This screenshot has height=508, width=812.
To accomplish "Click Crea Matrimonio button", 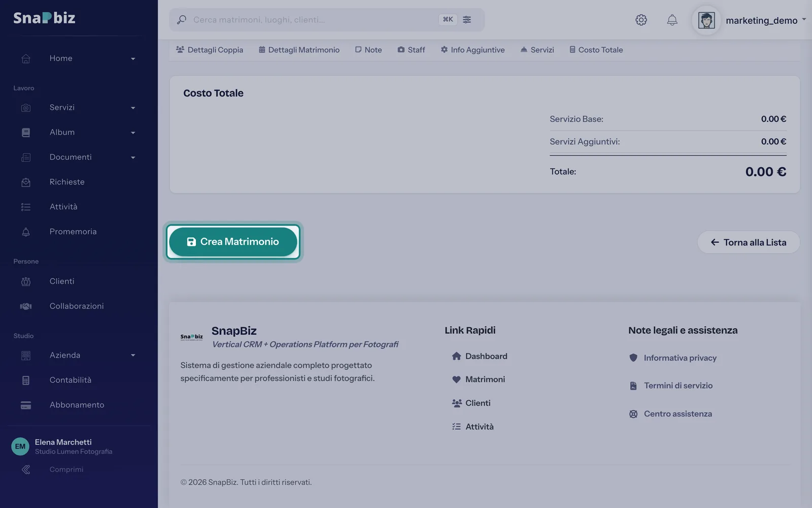I will (233, 242).
